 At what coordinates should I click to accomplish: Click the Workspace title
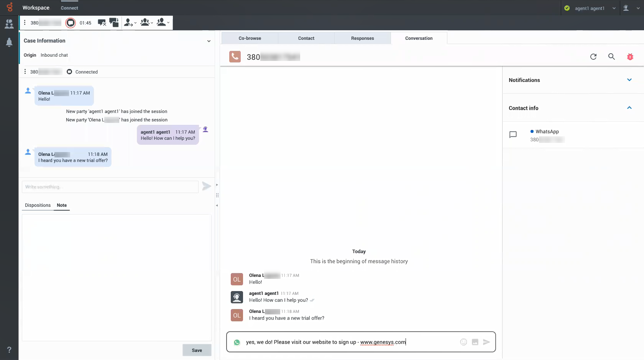[x=36, y=8]
